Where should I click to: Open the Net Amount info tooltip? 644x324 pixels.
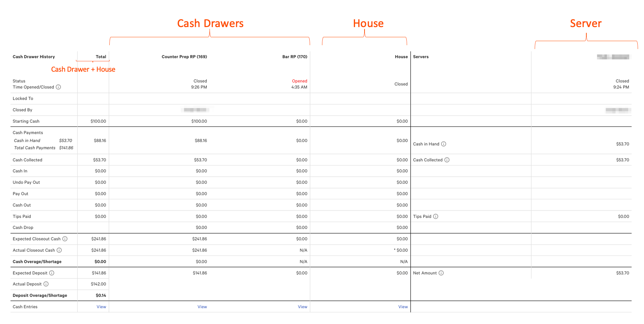(x=442, y=273)
